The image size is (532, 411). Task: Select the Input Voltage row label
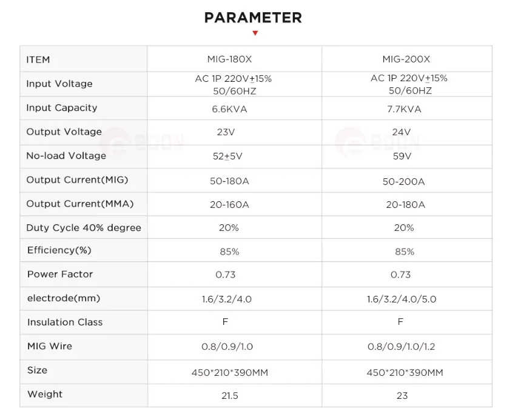pyautogui.click(x=59, y=84)
